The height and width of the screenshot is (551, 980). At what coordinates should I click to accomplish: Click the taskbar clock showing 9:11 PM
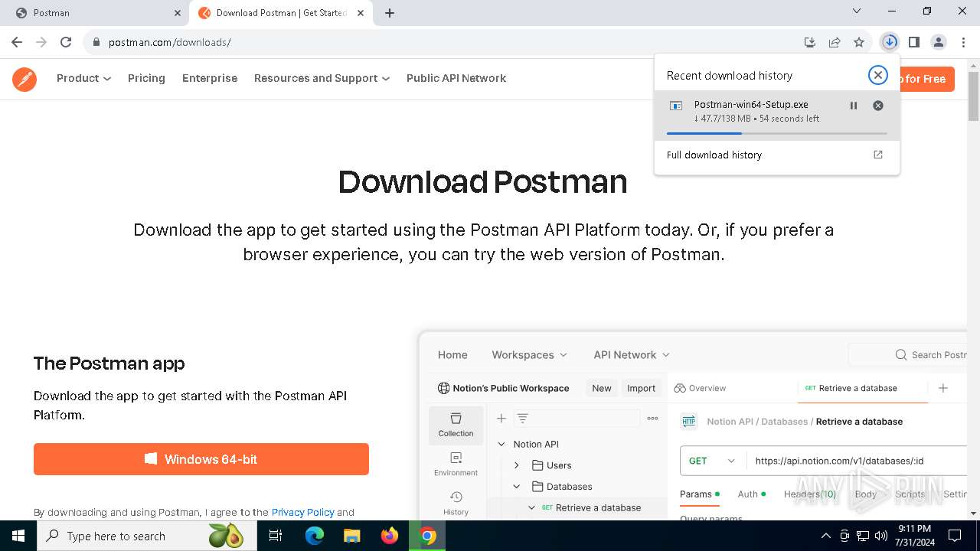point(914,536)
